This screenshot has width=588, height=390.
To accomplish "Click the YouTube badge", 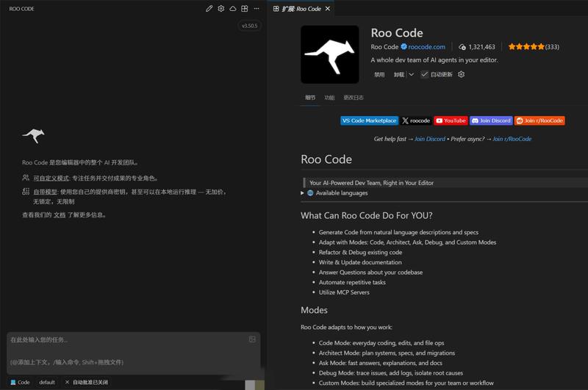I will 451,120.
